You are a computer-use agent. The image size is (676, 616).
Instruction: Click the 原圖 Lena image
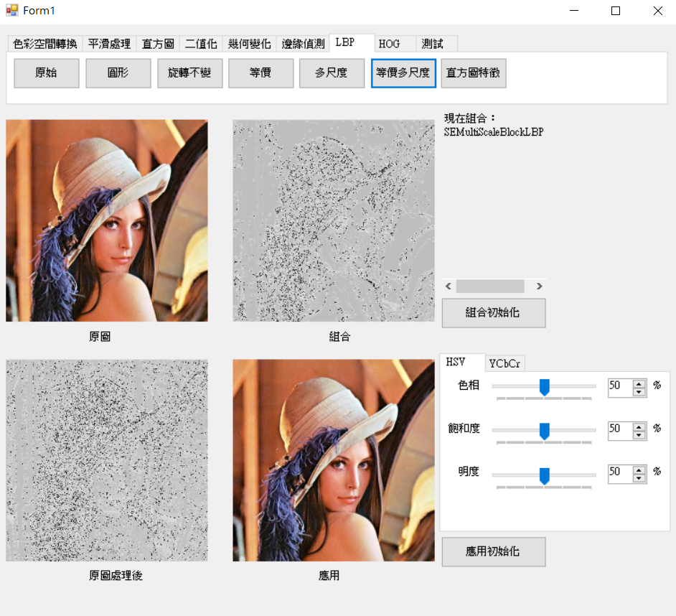pyautogui.click(x=107, y=220)
